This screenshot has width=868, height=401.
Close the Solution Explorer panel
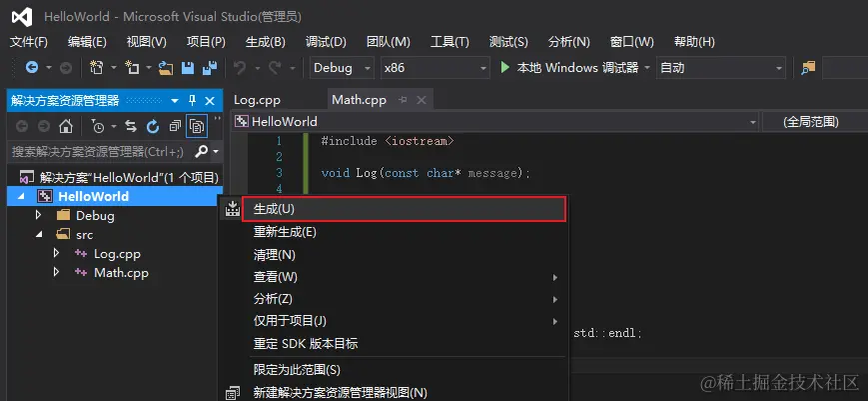pyautogui.click(x=209, y=100)
